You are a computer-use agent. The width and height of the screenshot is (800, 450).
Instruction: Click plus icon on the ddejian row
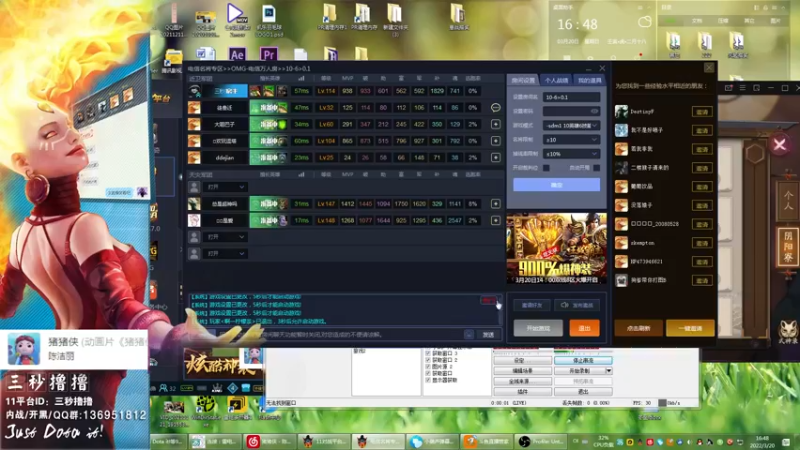495,157
